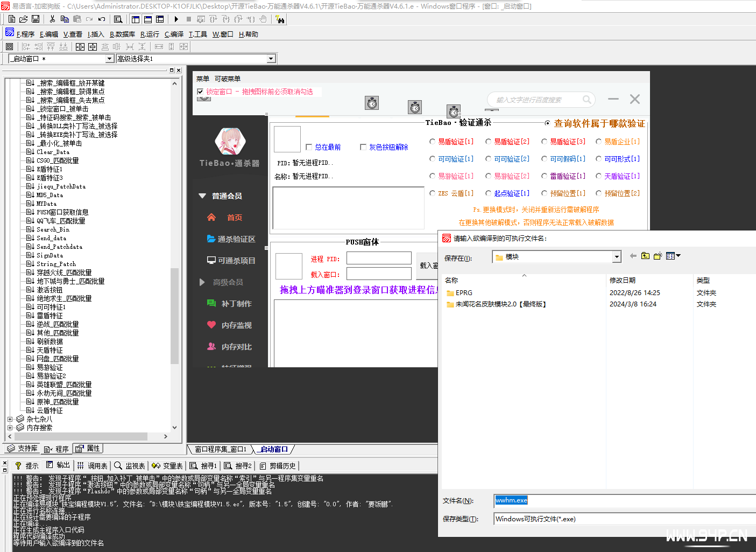Expand the 高级会员 section triangle

(202, 282)
